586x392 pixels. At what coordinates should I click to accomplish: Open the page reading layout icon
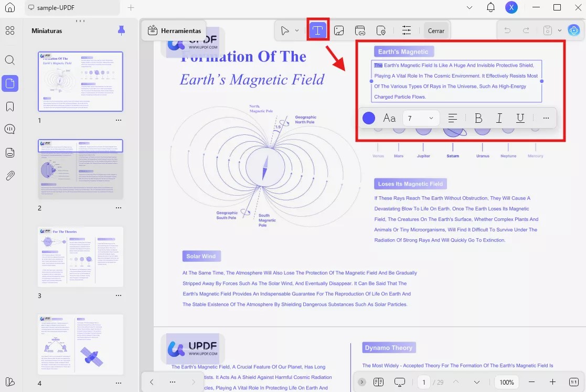click(x=378, y=382)
